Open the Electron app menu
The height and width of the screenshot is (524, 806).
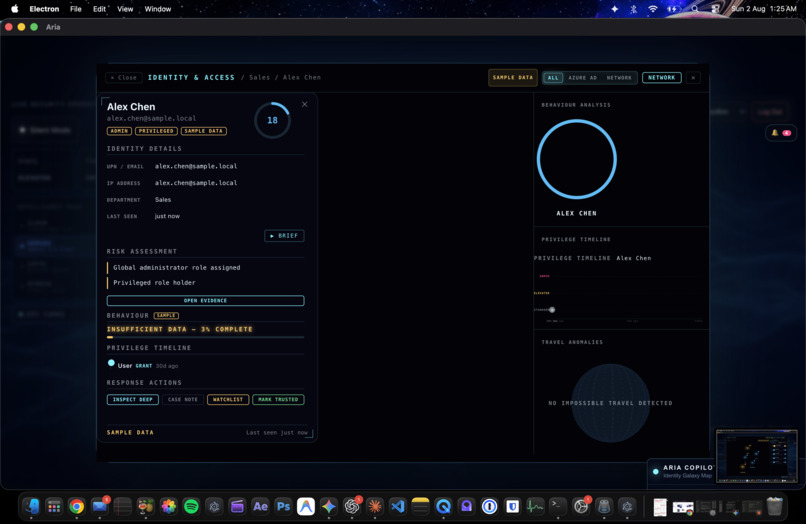(x=44, y=9)
